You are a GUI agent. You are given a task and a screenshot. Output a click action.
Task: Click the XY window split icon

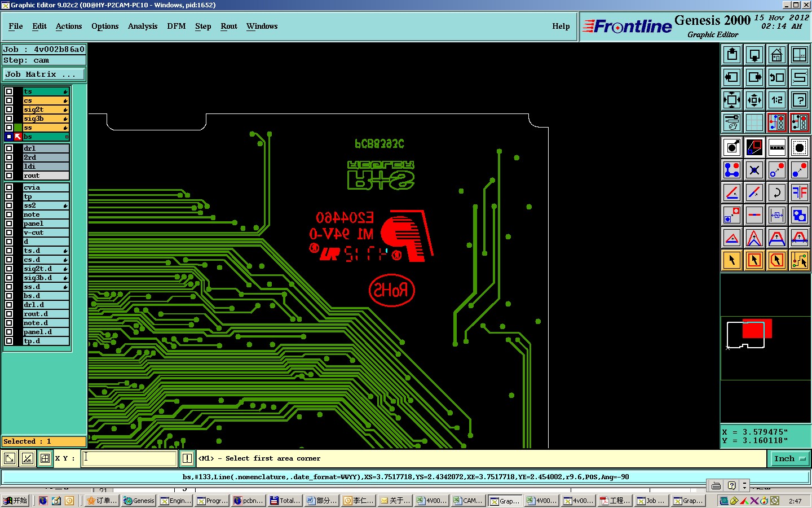800,55
